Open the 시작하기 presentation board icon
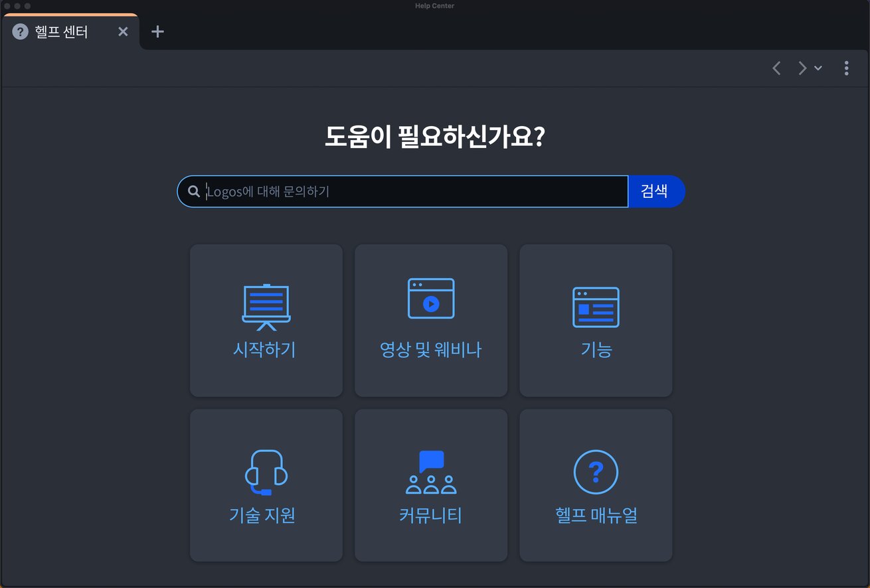The height and width of the screenshot is (588, 870). click(x=266, y=305)
